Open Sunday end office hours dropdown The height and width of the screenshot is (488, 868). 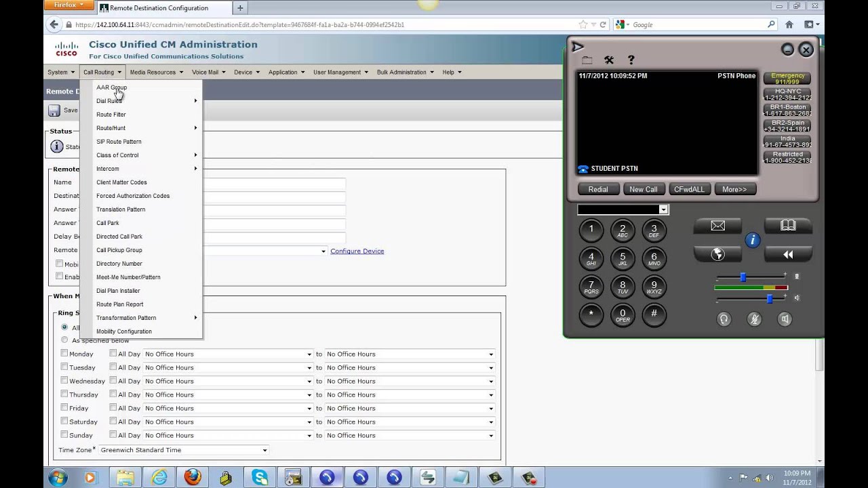pyautogui.click(x=410, y=435)
